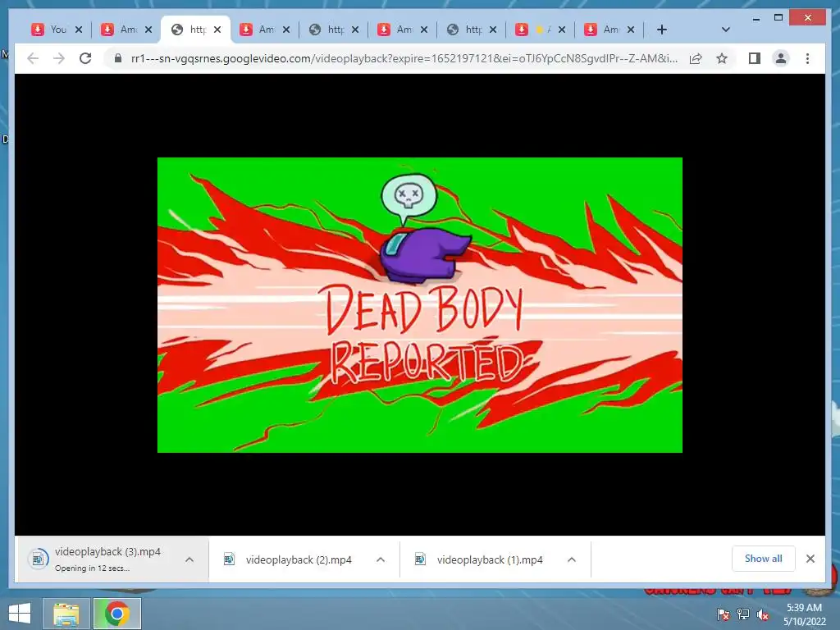Open a new tab with the plus button
This screenshot has height=630, width=840.
point(662,30)
